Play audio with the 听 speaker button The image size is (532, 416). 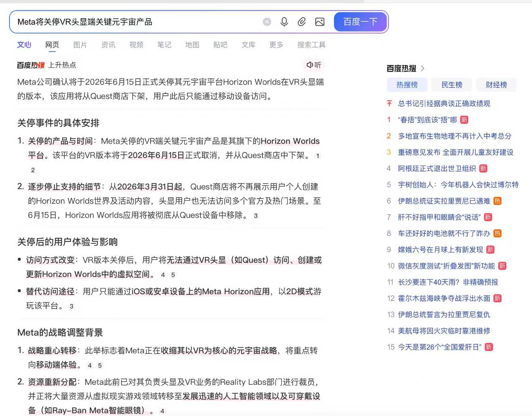tap(314, 65)
